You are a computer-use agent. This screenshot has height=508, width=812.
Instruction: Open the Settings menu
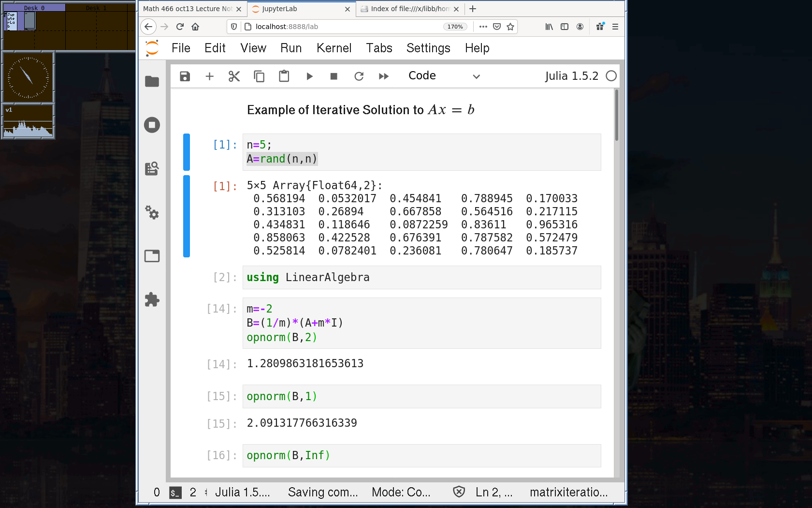428,48
